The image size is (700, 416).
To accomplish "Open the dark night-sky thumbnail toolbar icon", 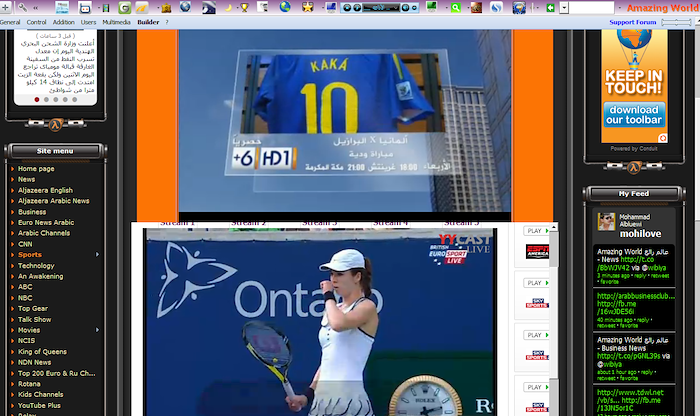I will click(208, 8).
